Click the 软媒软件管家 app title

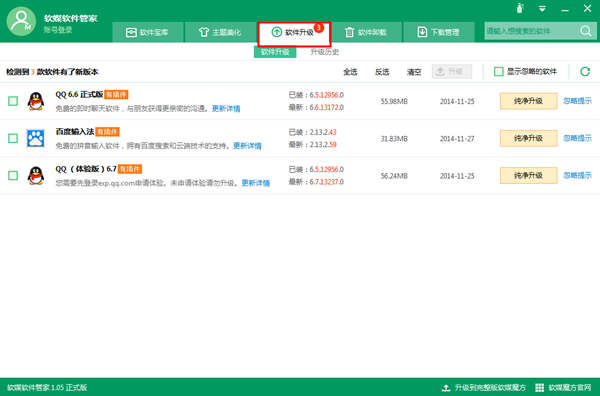point(70,18)
